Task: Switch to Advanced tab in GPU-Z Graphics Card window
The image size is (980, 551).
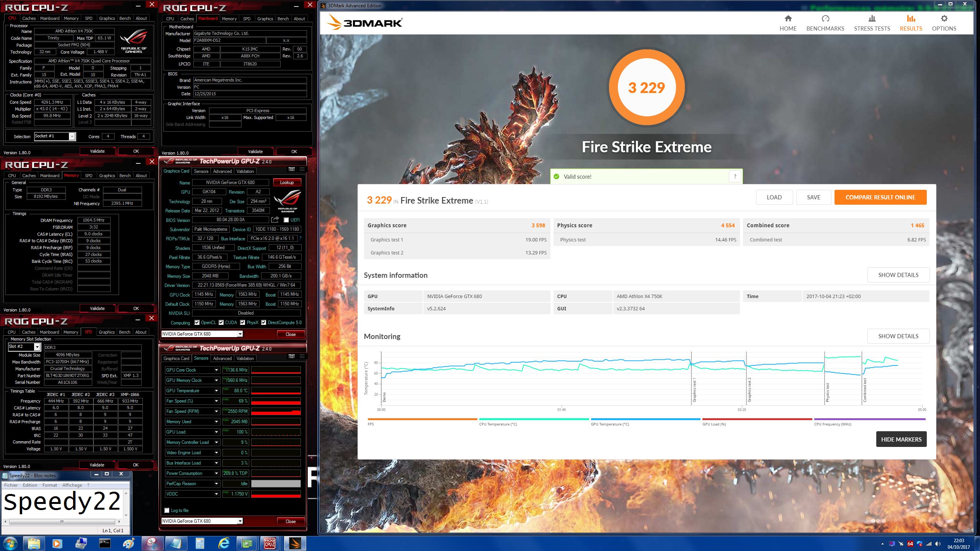Action: pyautogui.click(x=222, y=171)
